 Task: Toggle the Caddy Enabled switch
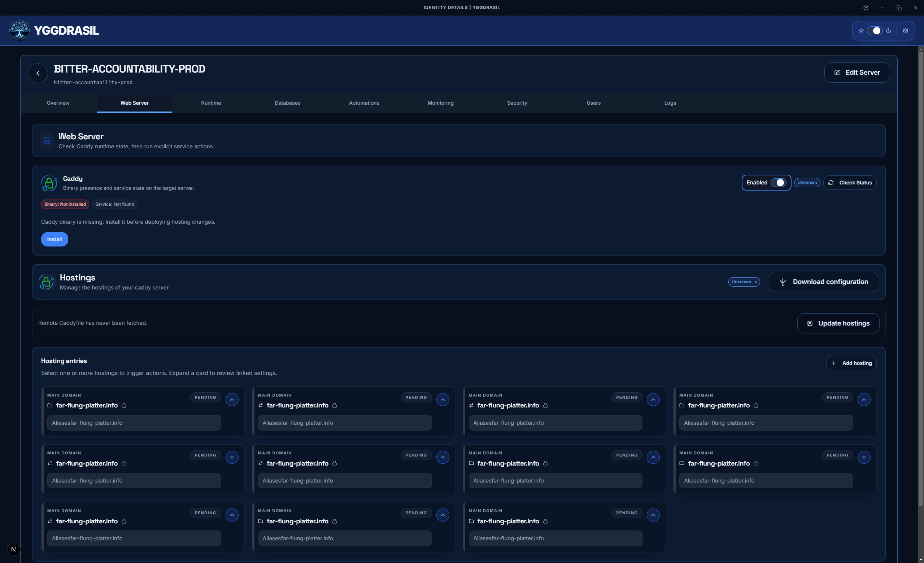(780, 183)
